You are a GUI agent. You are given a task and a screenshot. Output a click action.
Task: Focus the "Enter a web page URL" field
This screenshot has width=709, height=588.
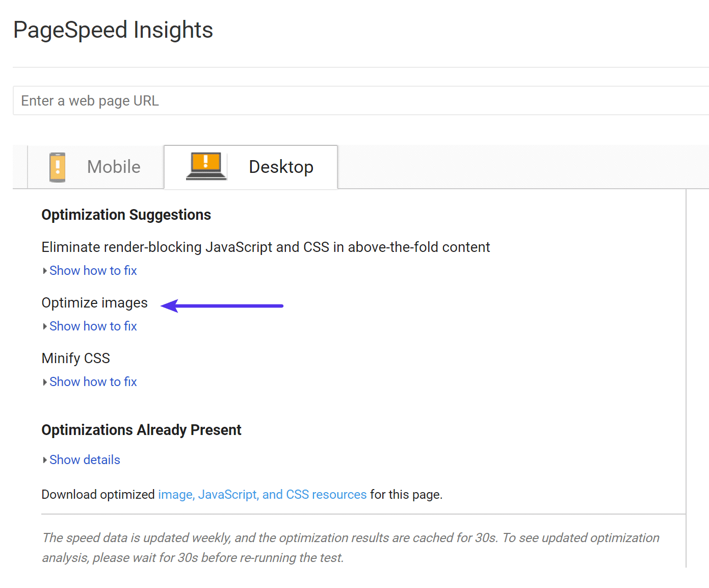(x=357, y=101)
